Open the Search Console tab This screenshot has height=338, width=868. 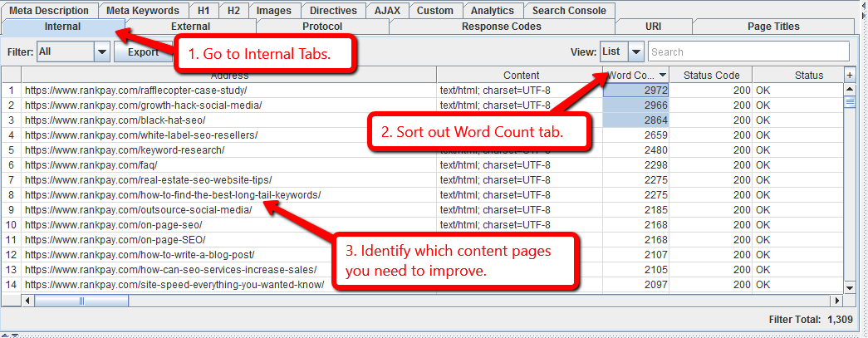coord(569,11)
